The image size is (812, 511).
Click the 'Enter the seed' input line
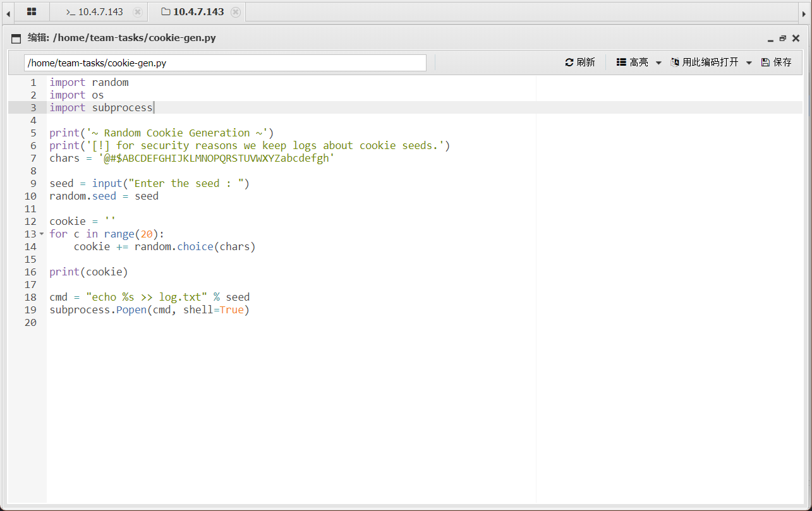tap(150, 183)
